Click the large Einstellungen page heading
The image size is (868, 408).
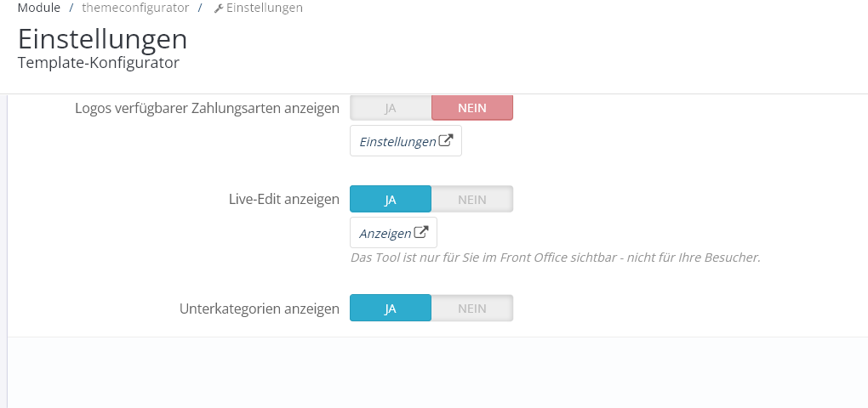click(x=102, y=39)
